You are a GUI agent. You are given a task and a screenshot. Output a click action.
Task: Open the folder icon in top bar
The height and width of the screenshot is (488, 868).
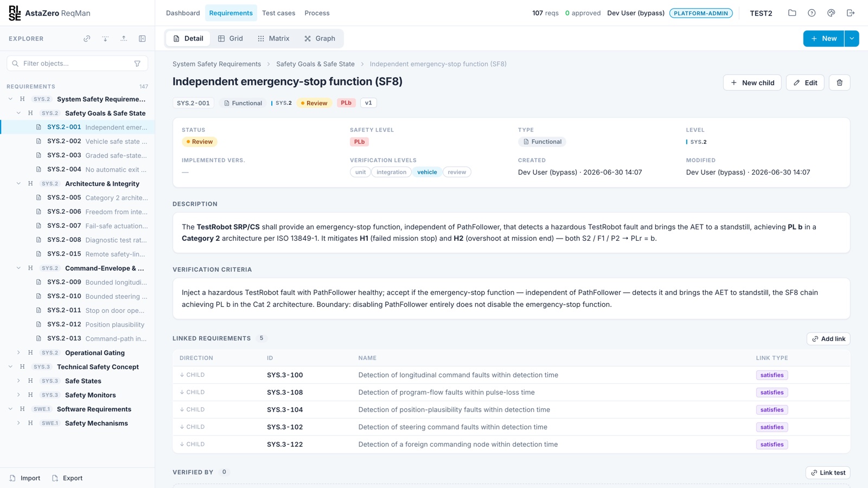point(792,13)
